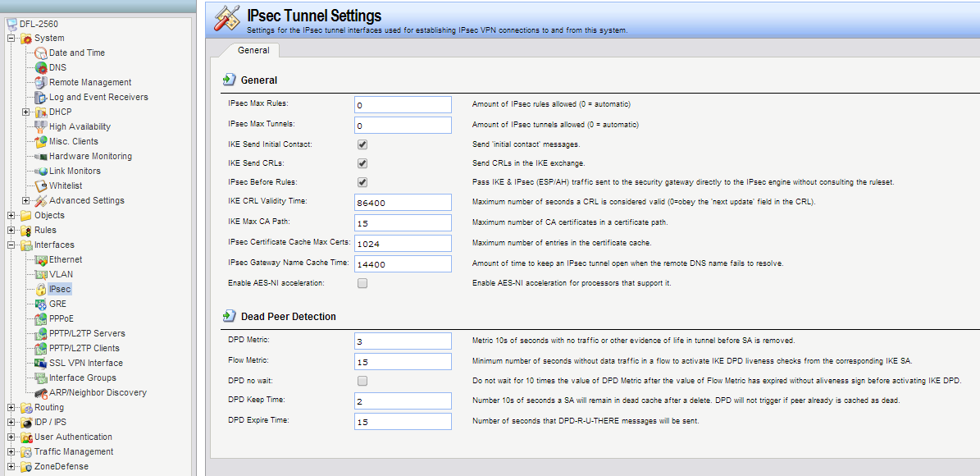
Task: Enable AES-NI acceleration checkbox
Action: pyautogui.click(x=362, y=283)
